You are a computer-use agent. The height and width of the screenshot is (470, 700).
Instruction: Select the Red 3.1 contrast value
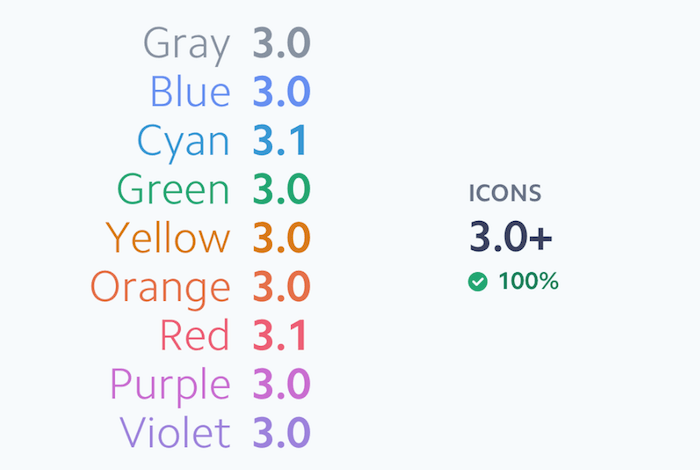tap(279, 335)
